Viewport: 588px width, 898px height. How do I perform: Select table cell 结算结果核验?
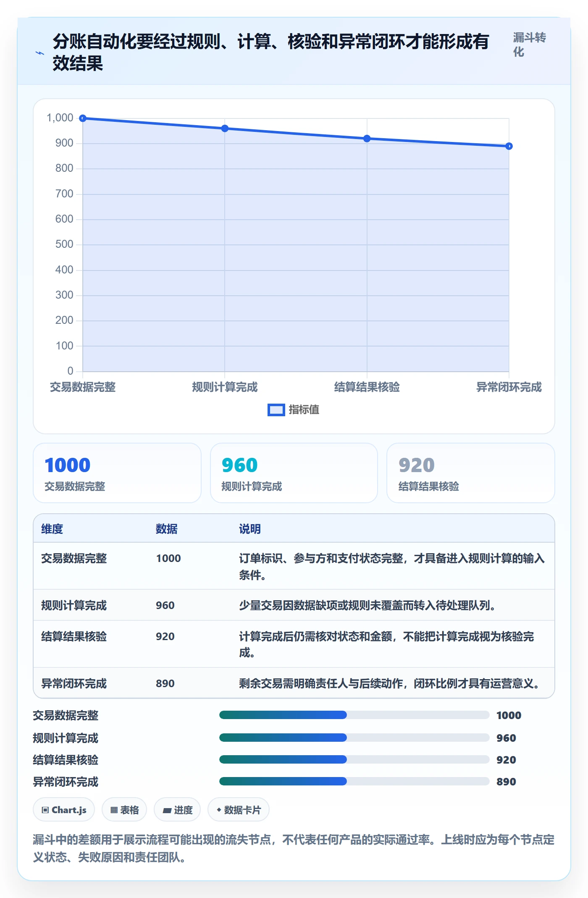pos(74,637)
